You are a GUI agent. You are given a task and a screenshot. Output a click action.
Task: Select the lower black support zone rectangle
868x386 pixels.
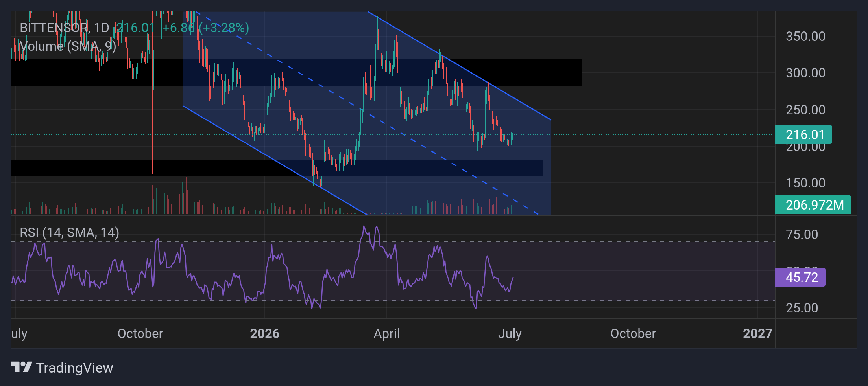tap(277, 168)
